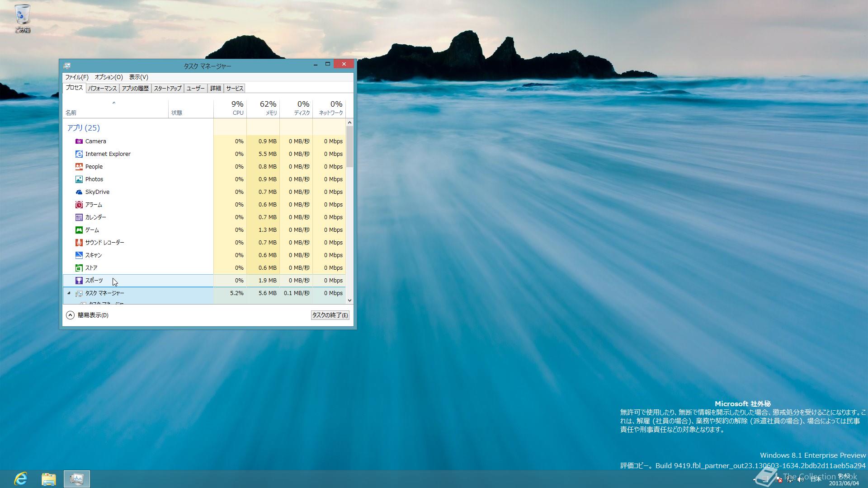The width and height of the screenshot is (868, 488).
Task: Switch to the スタートアップ tab
Action: pos(167,89)
